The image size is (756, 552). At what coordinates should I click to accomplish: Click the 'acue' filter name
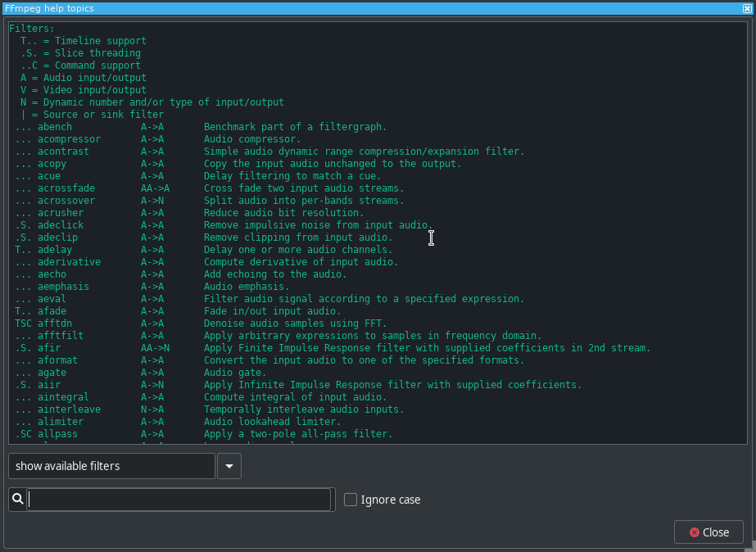tap(49, 176)
